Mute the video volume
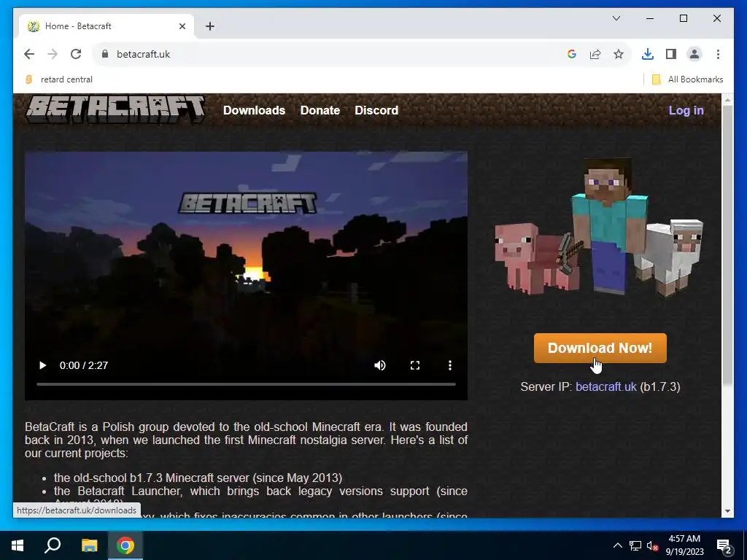 point(379,365)
